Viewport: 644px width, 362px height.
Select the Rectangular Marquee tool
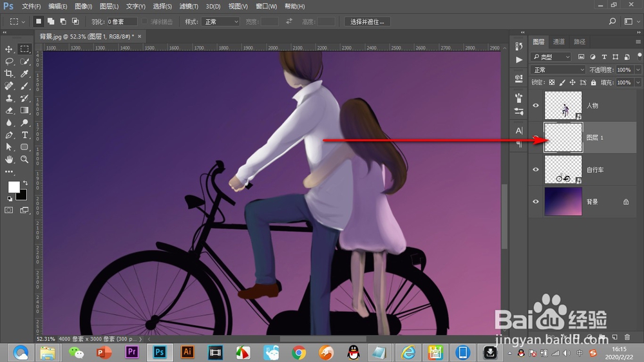click(24, 49)
